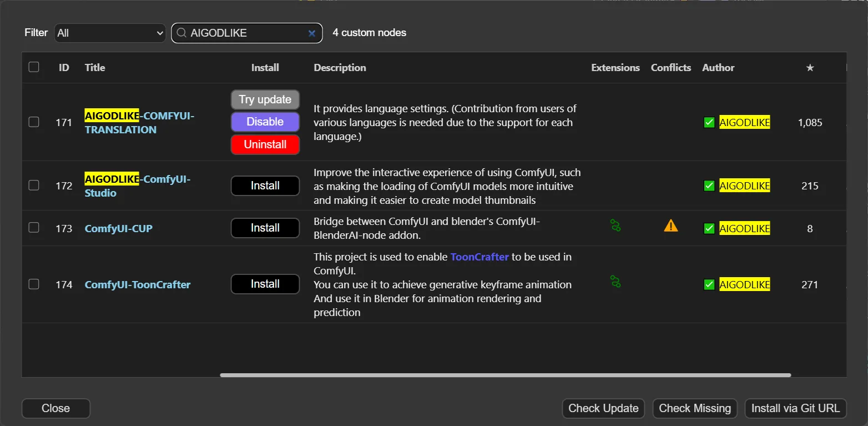Click the ID cell 171
The image size is (868, 426).
coord(64,123)
